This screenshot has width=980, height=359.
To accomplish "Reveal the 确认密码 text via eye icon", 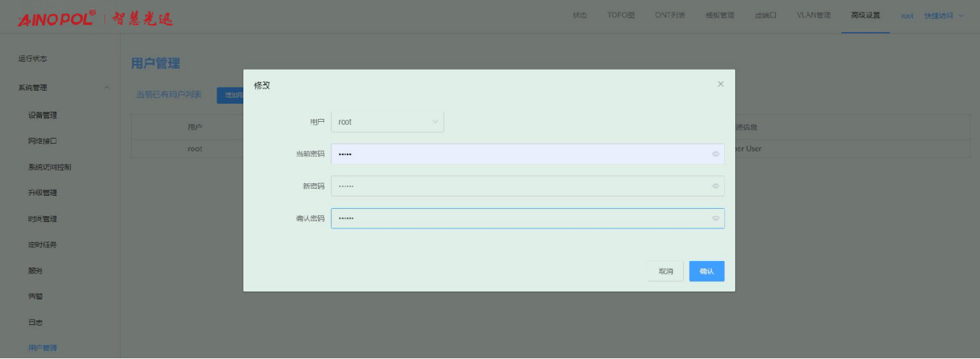I will [715, 218].
